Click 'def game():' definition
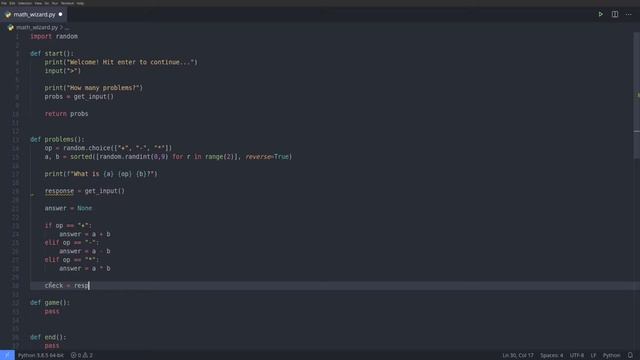 50,303
